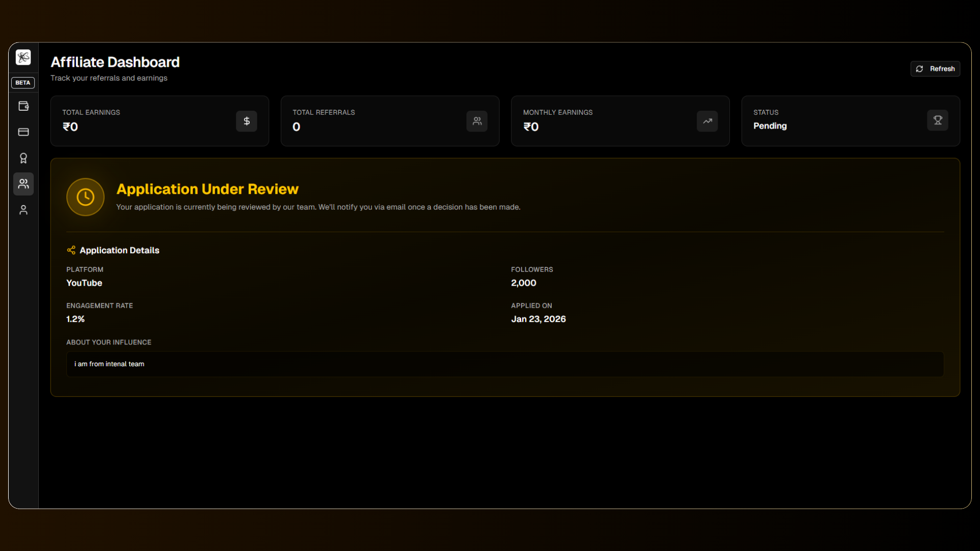Click the Affiliate Dashboard heading
980x551 pixels.
115,62
